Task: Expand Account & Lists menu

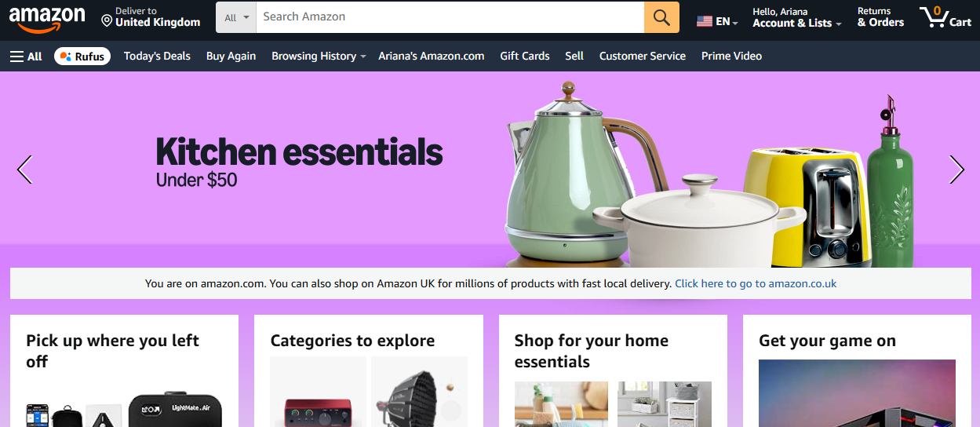Action: click(x=797, y=18)
